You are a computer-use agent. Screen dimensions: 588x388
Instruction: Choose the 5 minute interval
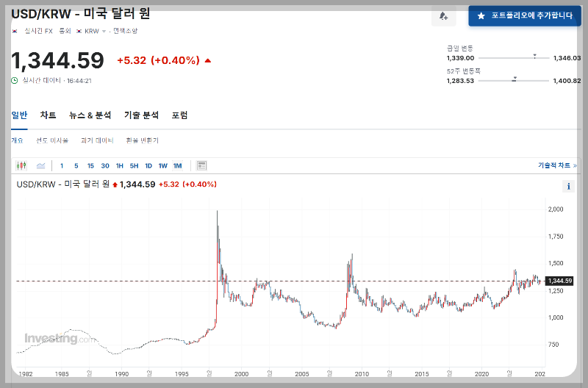click(x=76, y=165)
